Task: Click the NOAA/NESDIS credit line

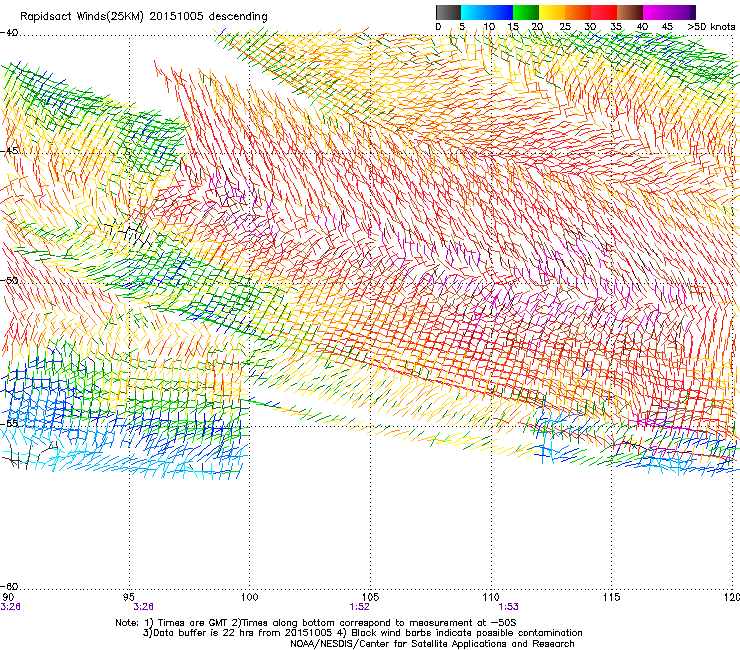Action: tap(432, 644)
